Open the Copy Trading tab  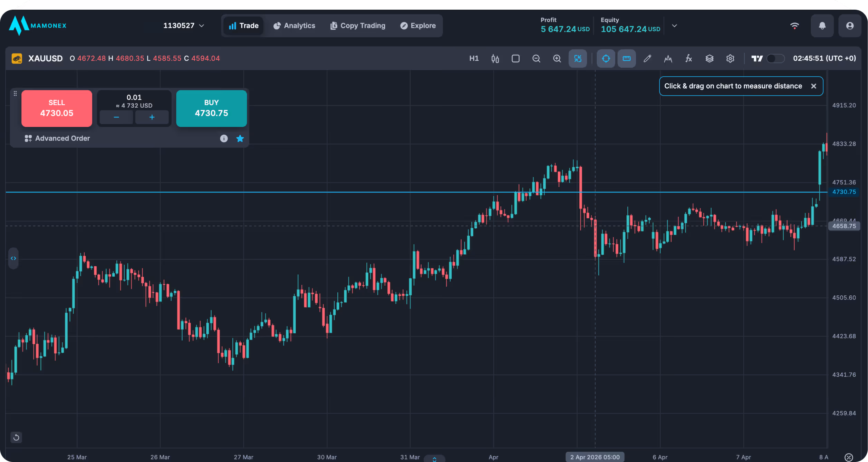[x=358, y=26]
